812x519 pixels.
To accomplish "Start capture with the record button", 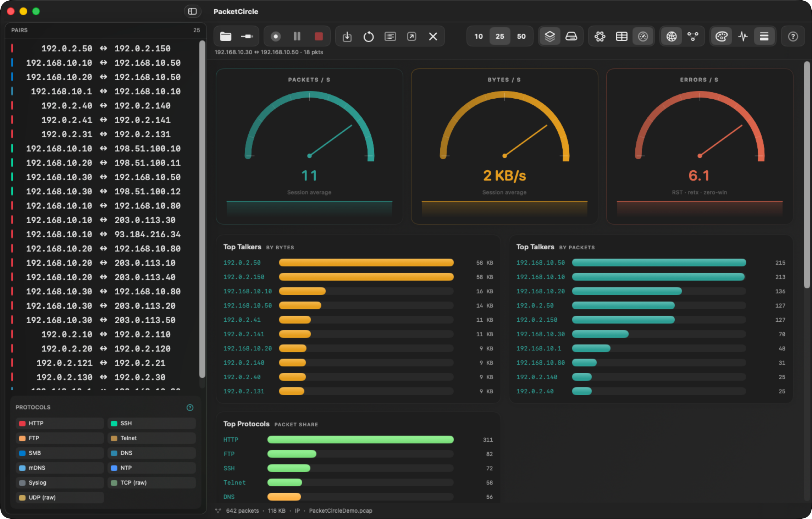I will (x=276, y=36).
